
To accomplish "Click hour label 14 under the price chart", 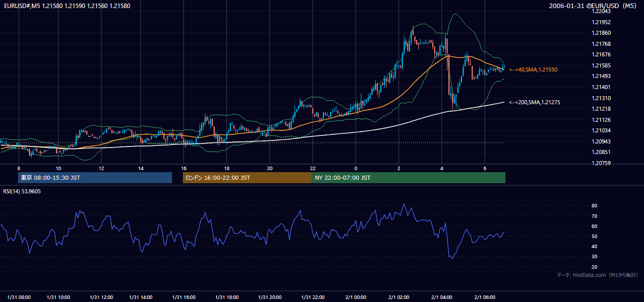I will coord(141,168).
